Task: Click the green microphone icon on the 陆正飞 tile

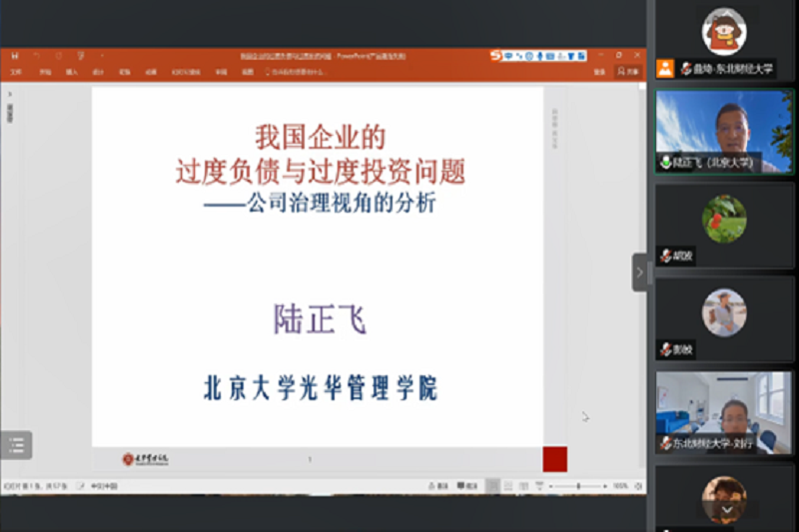Action: 665,163
